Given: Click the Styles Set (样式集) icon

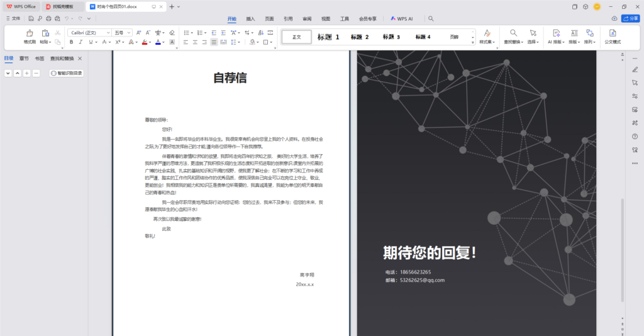Looking at the screenshot, I should click(x=487, y=33).
